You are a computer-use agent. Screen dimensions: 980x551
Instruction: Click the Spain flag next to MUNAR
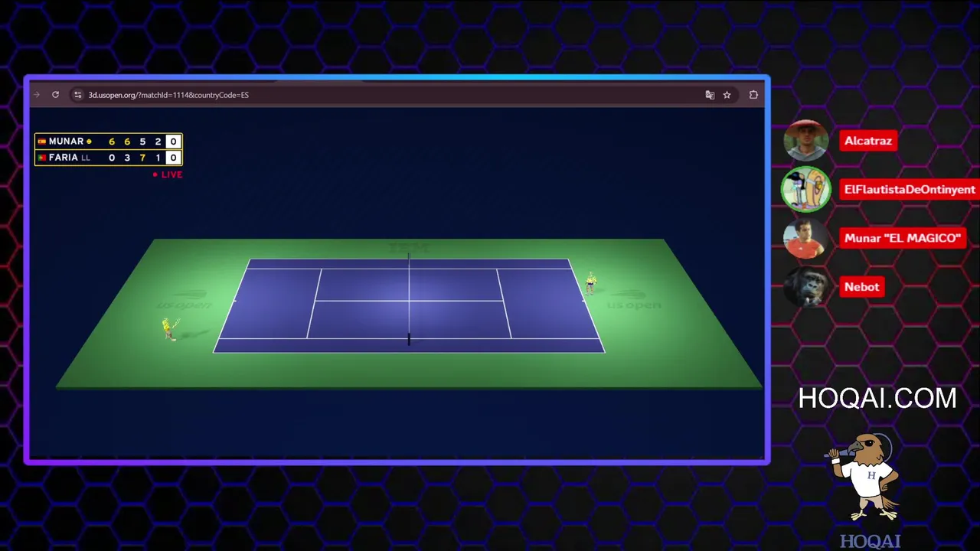point(42,142)
